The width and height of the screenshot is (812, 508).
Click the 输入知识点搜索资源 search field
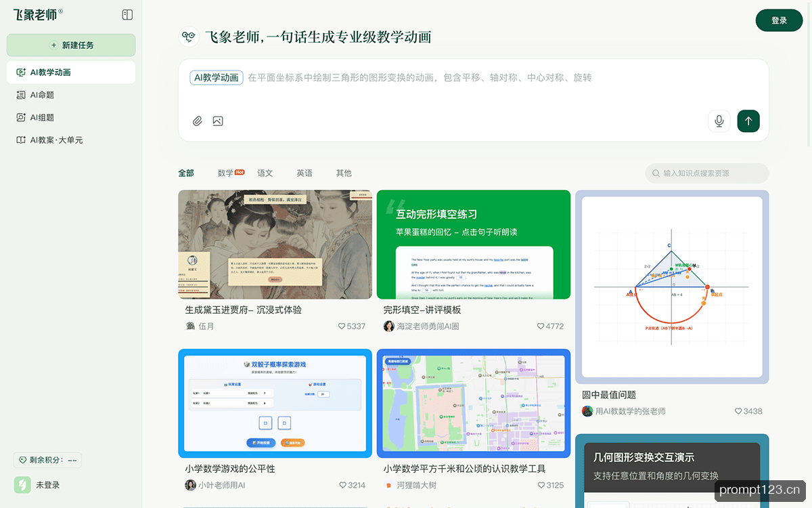point(707,173)
